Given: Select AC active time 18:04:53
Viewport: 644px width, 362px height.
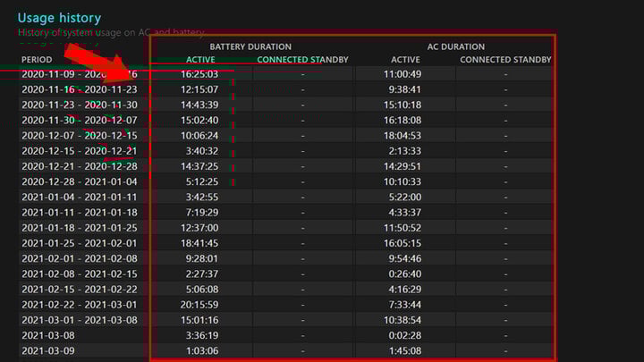Looking at the screenshot, I should (402, 136).
